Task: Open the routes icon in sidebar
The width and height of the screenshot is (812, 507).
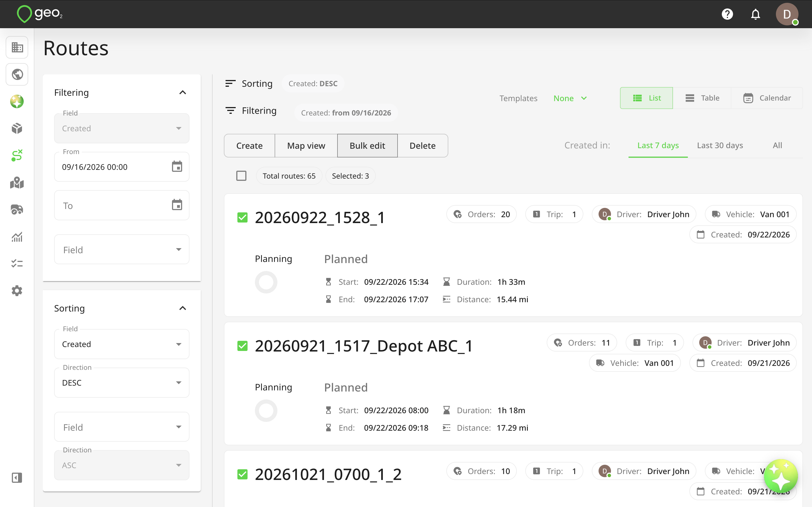Action: click(x=17, y=155)
